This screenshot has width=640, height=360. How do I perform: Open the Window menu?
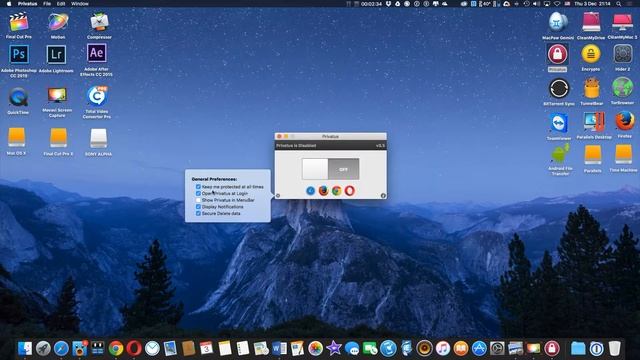point(80,4)
